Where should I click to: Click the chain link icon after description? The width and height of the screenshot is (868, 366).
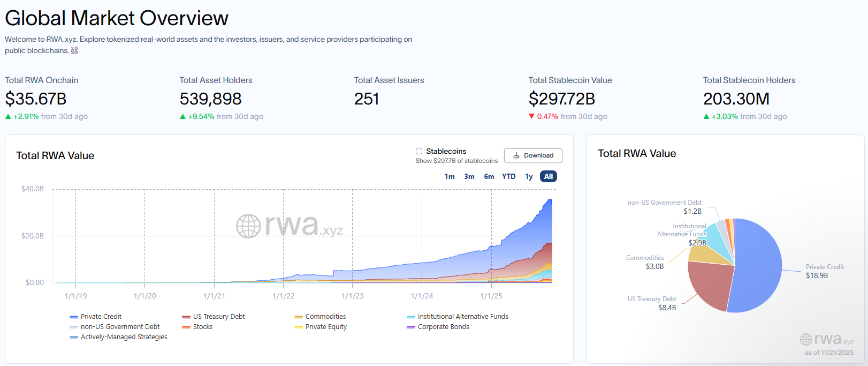(x=74, y=50)
